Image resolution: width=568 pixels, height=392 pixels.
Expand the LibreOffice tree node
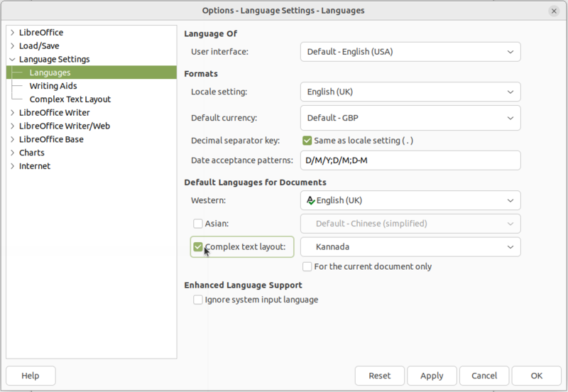point(12,33)
